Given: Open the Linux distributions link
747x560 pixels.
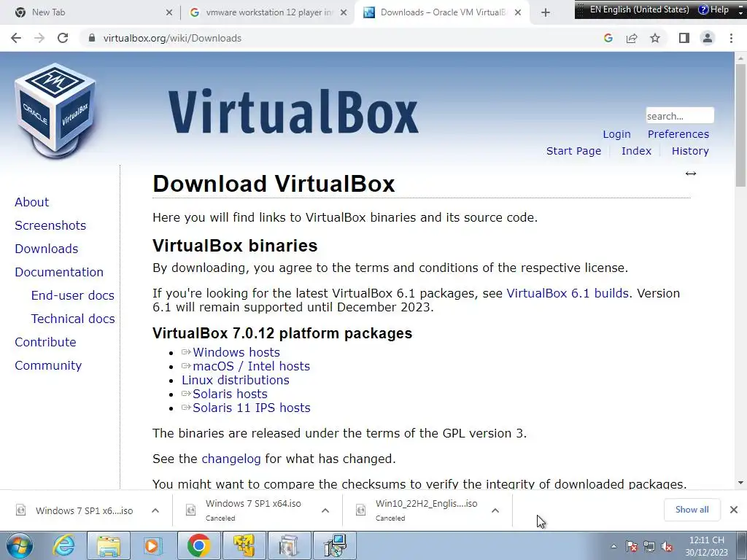Looking at the screenshot, I should click(x=236, y=380).
